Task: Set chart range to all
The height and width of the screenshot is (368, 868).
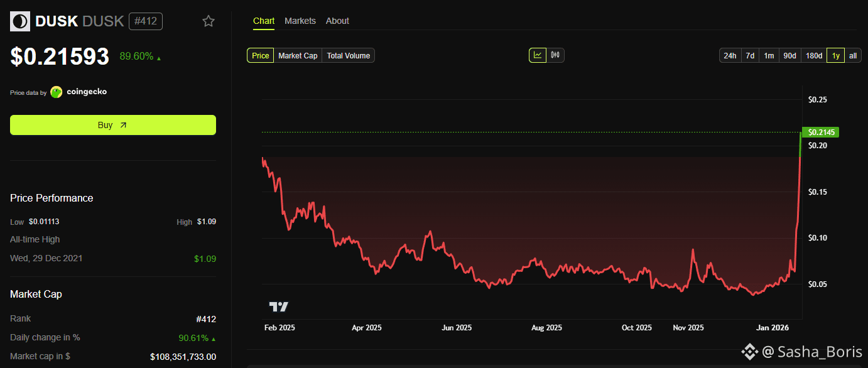Action: click(853, 56)
